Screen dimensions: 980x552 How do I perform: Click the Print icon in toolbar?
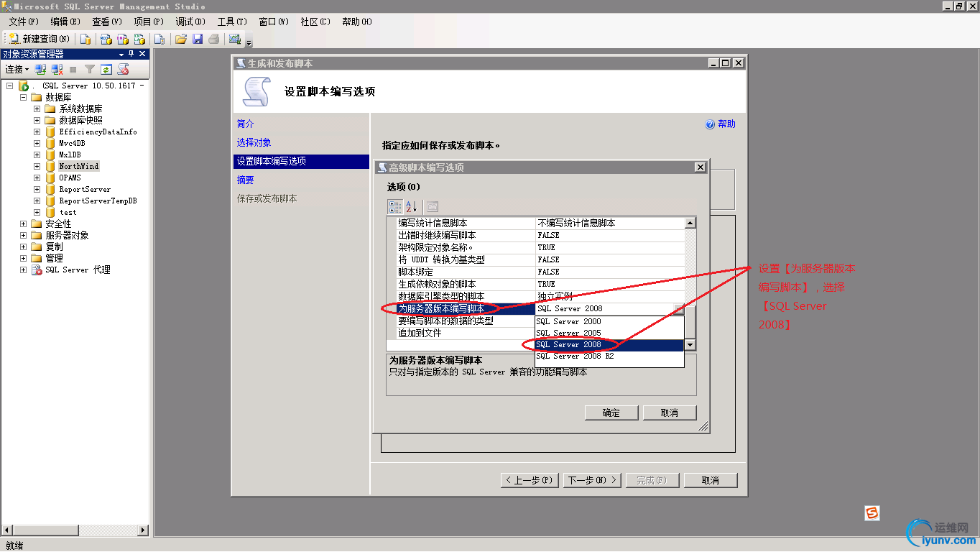point(213,39)
